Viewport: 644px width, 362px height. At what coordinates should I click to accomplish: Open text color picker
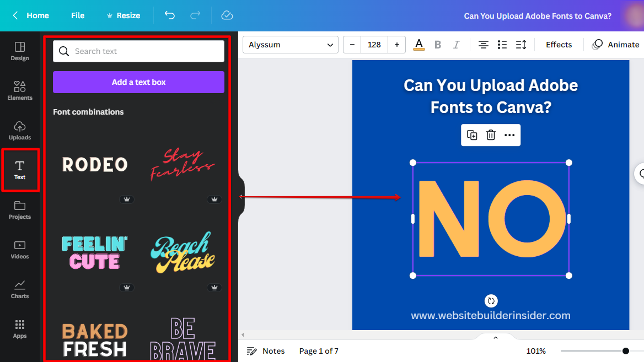[418, 45]
